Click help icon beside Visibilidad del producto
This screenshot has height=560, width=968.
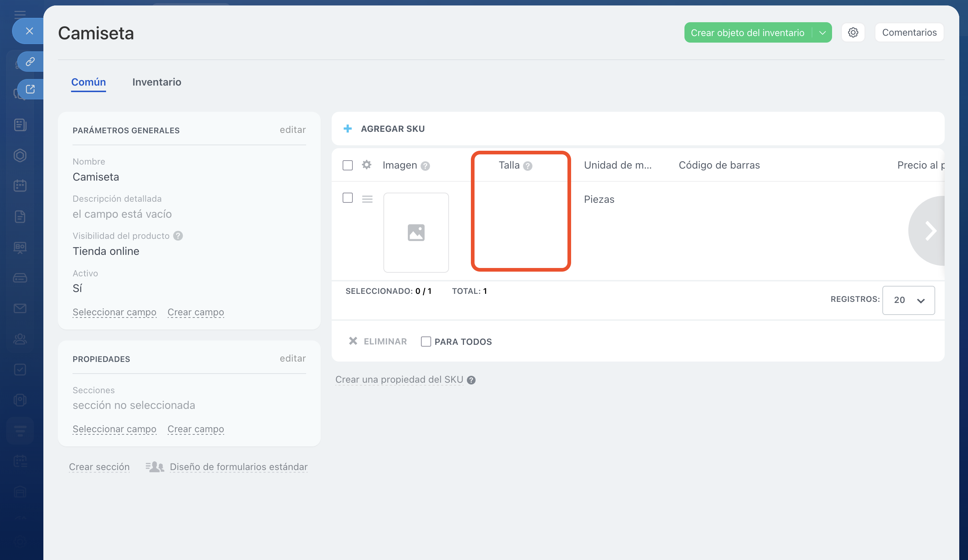[178, 236]
